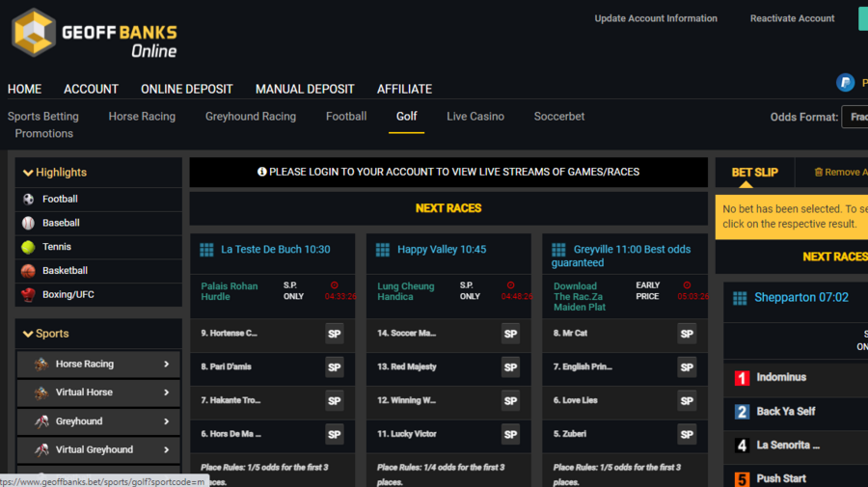Click runner number 5 badge for Push Start
868x487 pixels.
742,478
